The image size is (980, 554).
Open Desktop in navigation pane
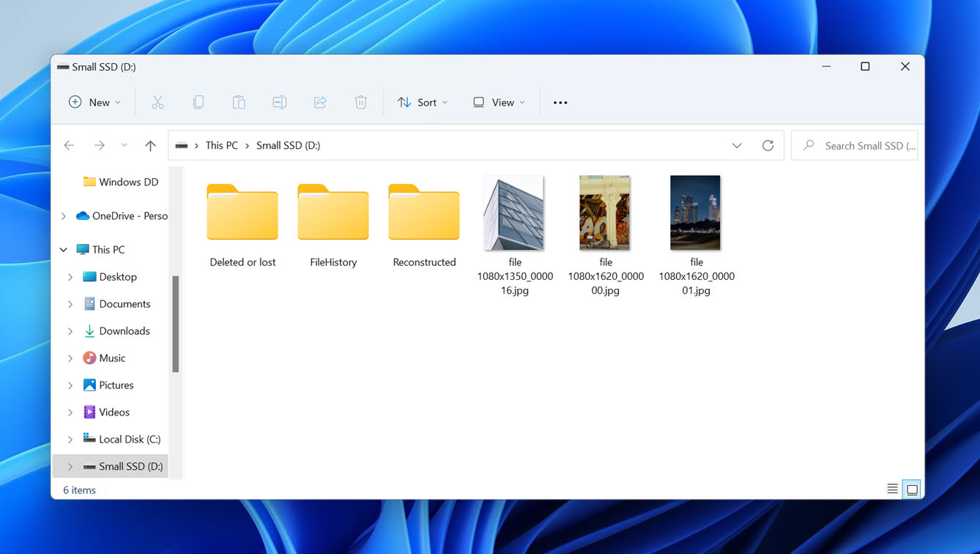(x=110, y=277)
